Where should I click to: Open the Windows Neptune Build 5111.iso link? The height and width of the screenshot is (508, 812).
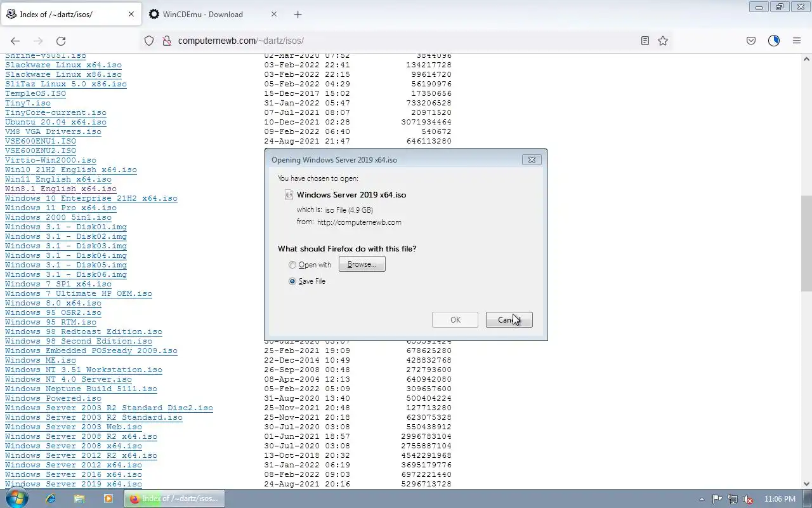pyautogui.click(x=81, y=389)
